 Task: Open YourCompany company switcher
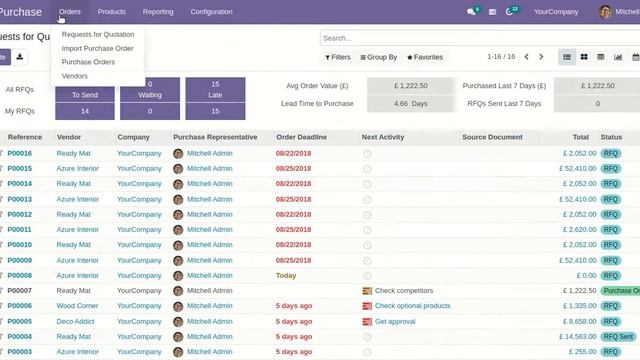pos(556,12)
